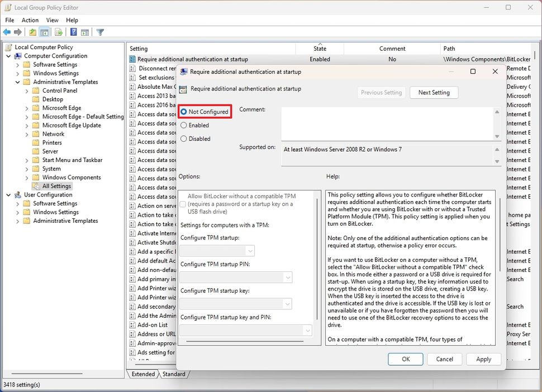
Task: Switch to the Standard tab
Action: 175,374
